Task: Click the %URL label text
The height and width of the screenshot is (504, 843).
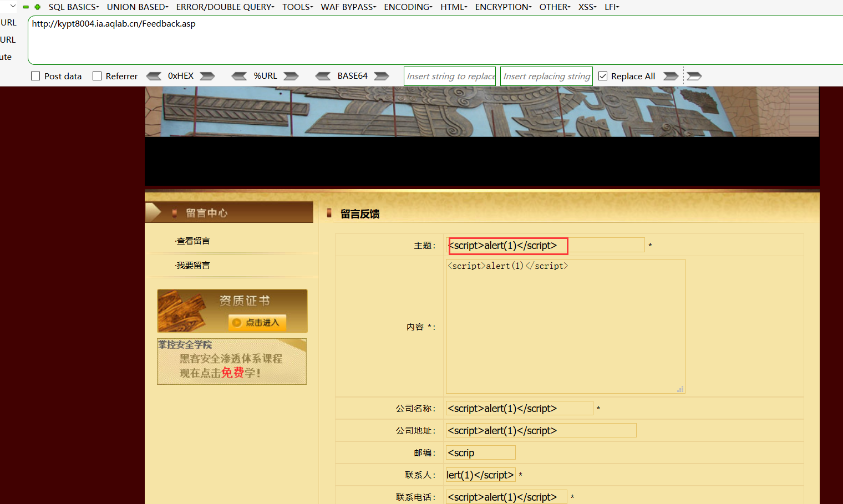Action: click(x=266, y=76)
